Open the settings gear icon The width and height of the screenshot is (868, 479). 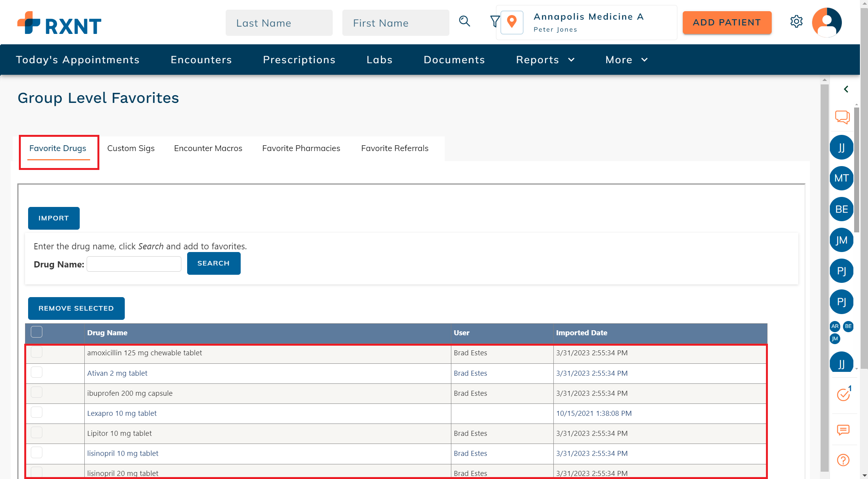796,22
